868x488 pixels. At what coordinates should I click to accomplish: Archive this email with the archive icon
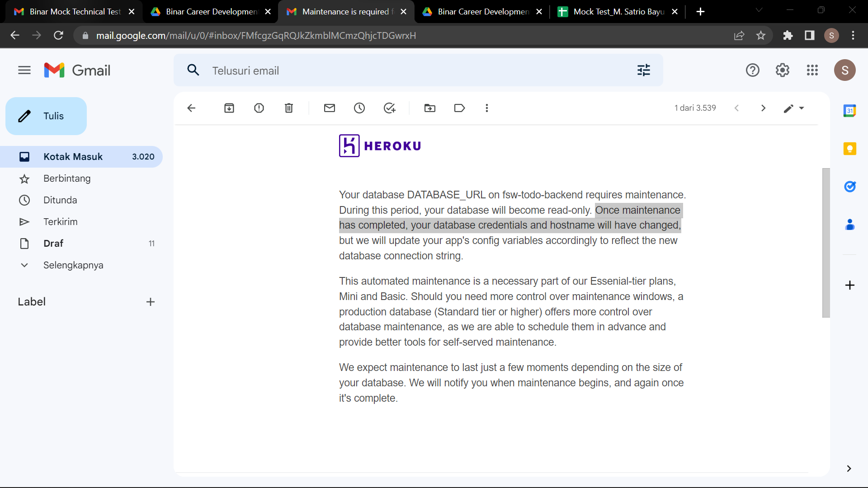coord(229,108)
